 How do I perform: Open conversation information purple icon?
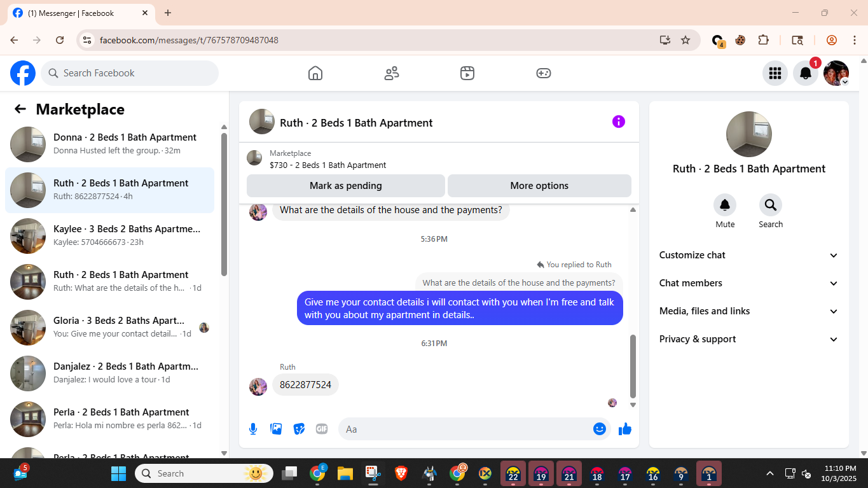pyautogui.click(x=619, y=122)
